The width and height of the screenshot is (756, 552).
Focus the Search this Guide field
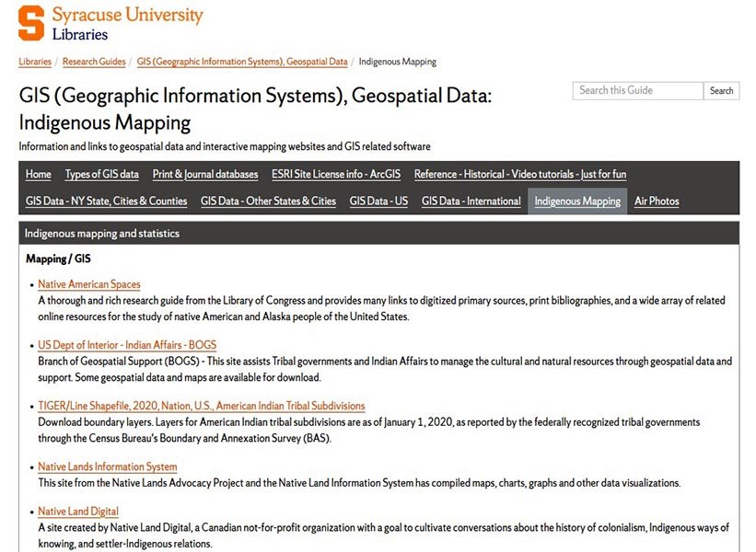[638, 90]
